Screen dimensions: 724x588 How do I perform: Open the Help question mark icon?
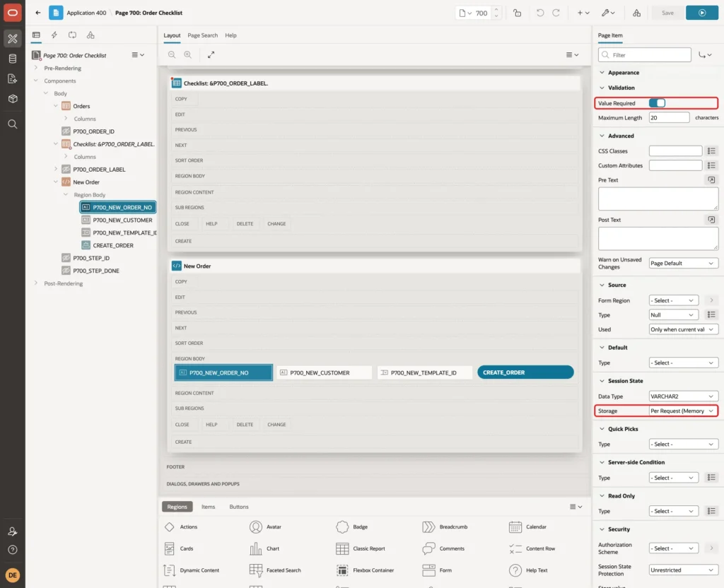pyautogui.click(x=13, y=550)
